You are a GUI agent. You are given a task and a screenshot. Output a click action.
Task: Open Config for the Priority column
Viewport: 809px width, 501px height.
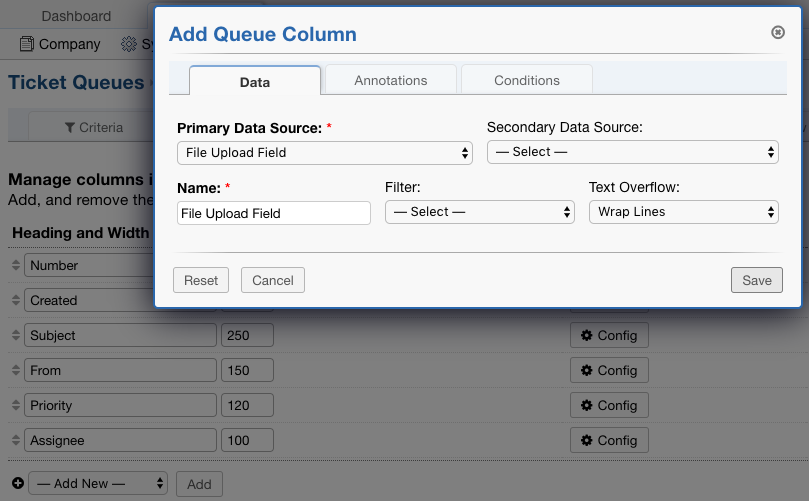609,406
